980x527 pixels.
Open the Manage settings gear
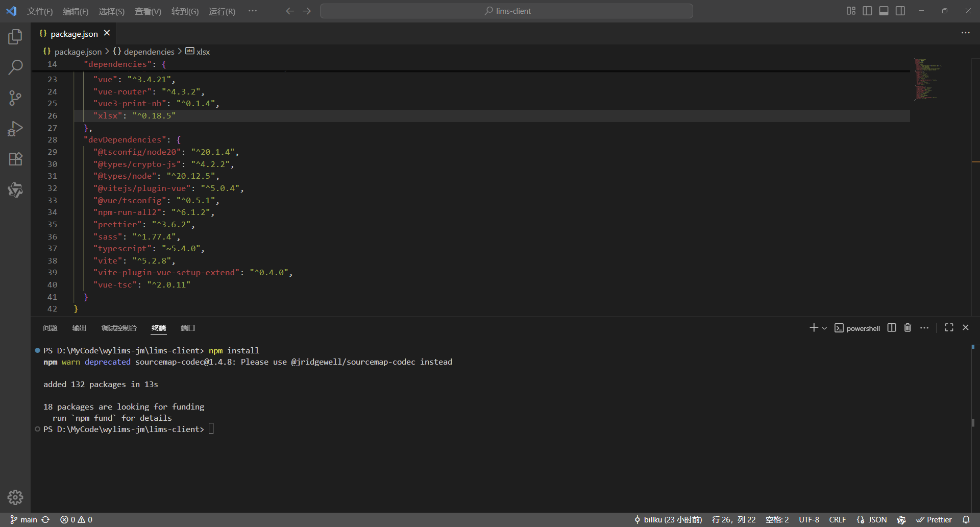tap(15, 497)
